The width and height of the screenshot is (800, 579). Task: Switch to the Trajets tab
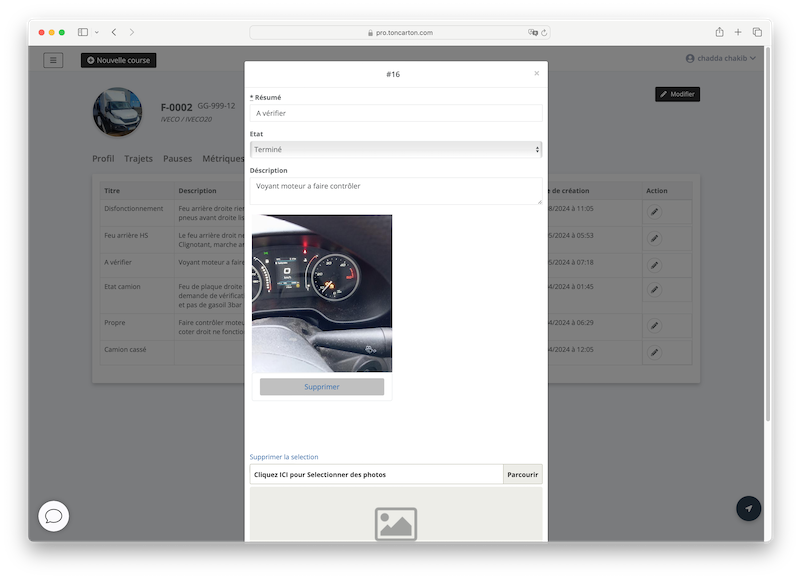[138, 158]
